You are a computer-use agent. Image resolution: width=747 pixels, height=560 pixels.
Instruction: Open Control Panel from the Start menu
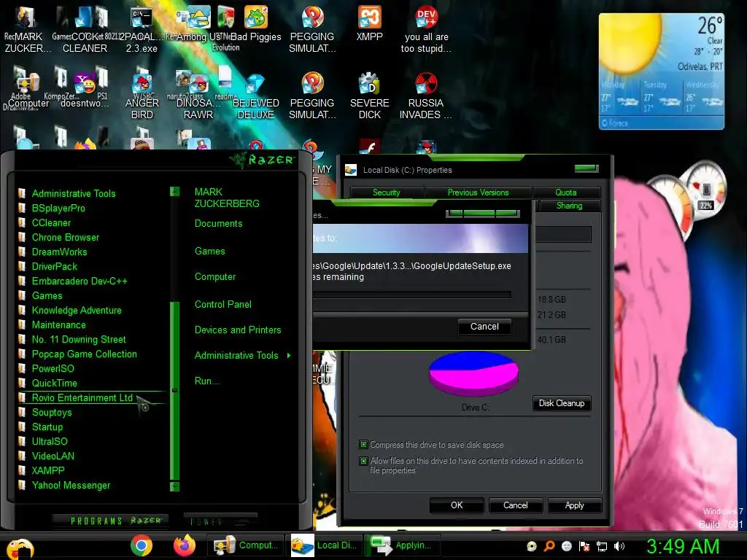pyautogui.click(x=223, y=304)
